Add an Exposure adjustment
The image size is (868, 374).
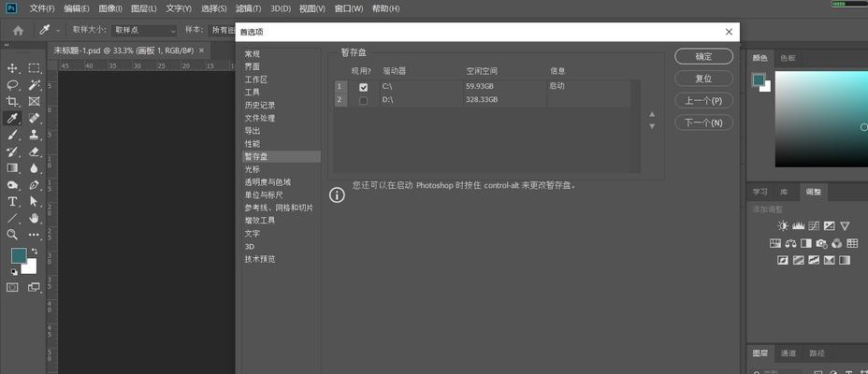829,225
